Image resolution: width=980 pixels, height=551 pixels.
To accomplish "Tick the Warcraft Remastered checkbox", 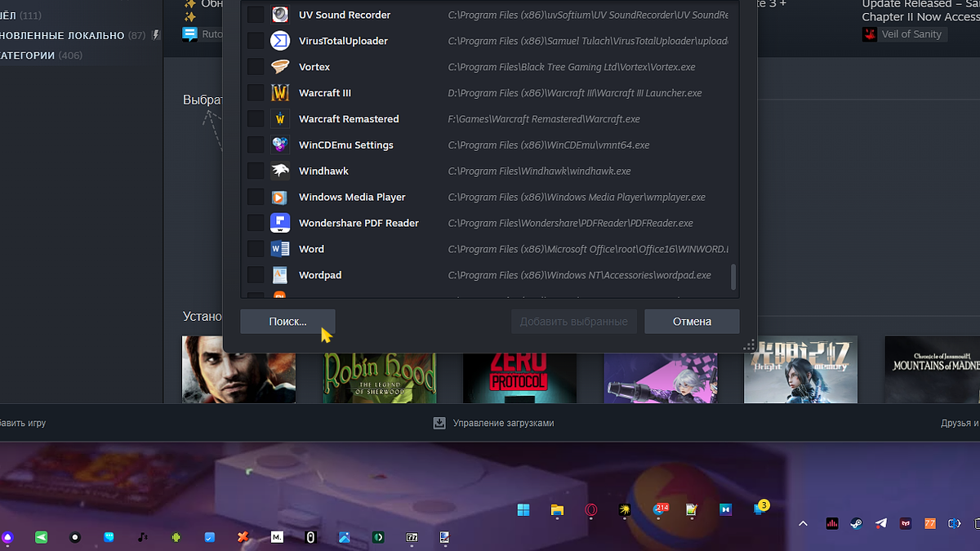I will (x=256, y=119).
